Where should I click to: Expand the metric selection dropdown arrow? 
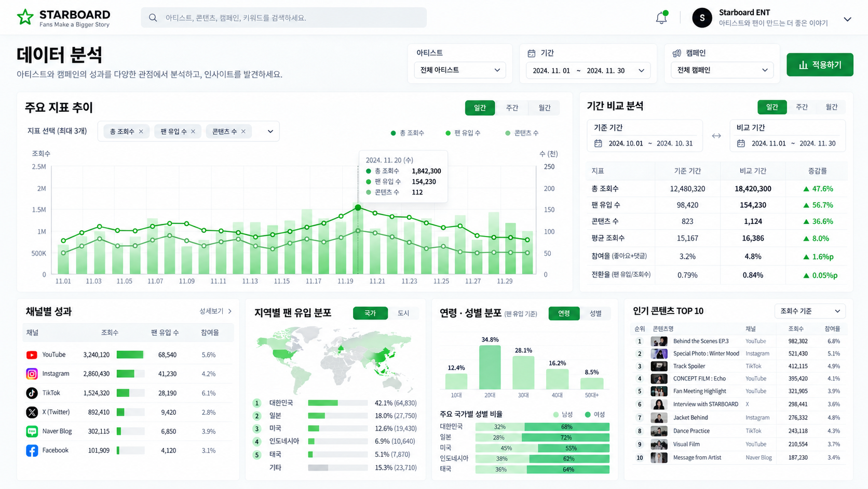tap(270, 131)
